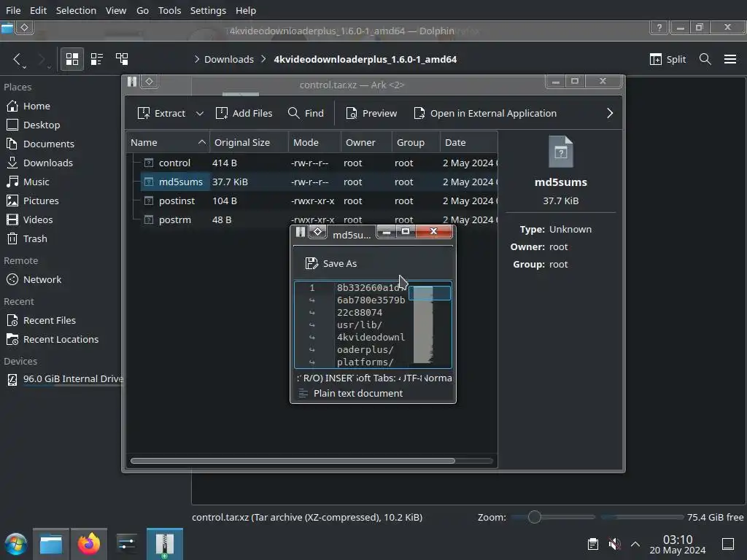This screenshot has width=747, height=560.
Task: Toggle the muted volume tray icon
Action: coord(614,544)
